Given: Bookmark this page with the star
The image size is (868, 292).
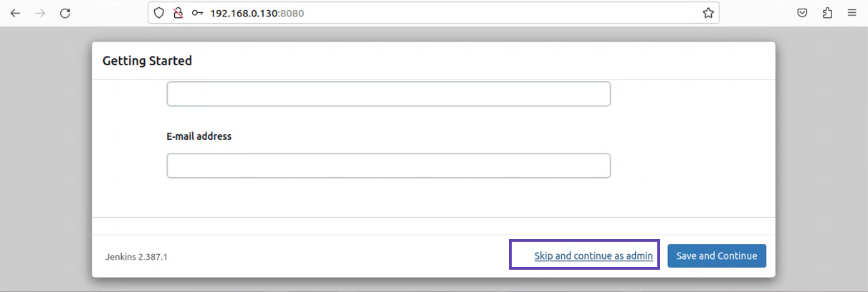Looking at the screenshot, I should [x=708, y=13].
